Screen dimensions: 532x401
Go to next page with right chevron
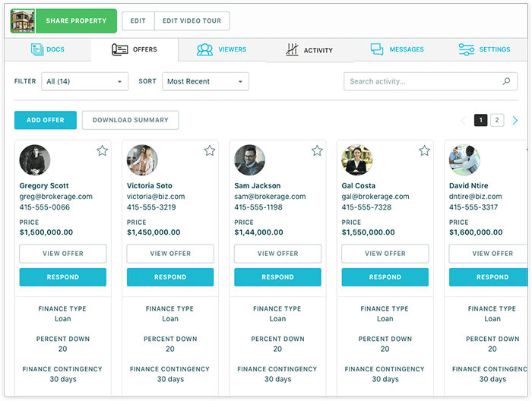click(x=515, y=121)
